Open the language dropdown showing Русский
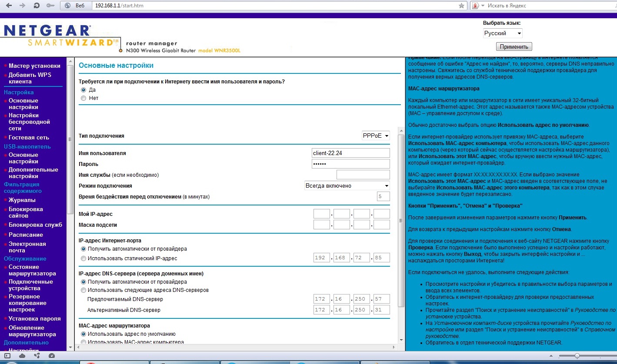617x364 pixels. point(503,33)
